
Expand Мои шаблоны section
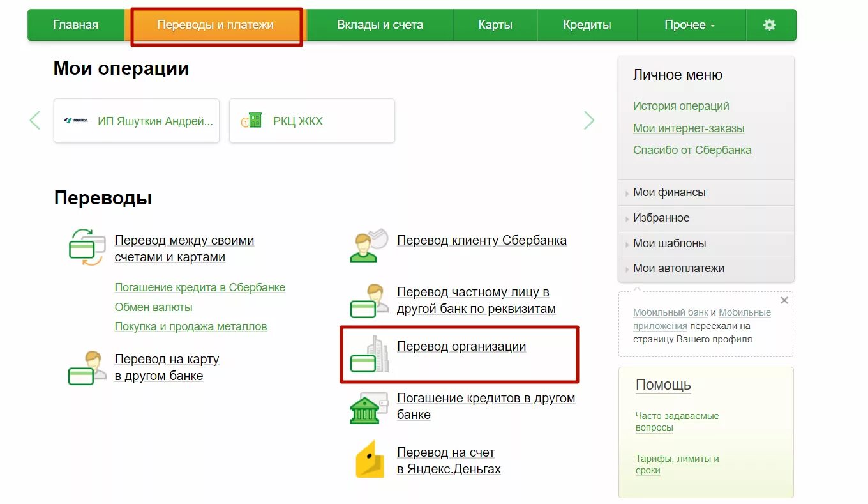(x=706, y=243)
